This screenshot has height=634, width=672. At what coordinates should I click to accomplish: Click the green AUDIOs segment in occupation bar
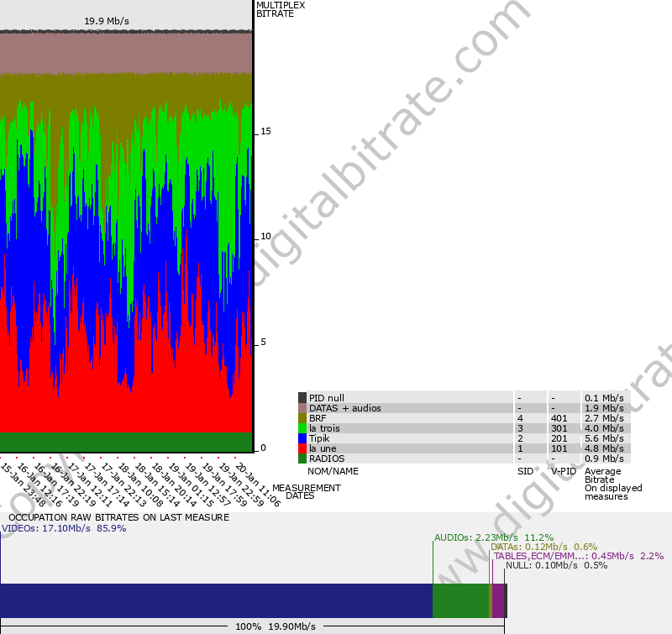pyautogui.click(x=460, y=601)
